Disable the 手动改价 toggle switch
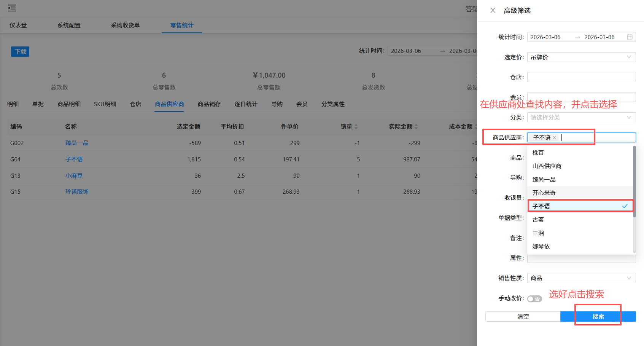 [x=534, y=299]
